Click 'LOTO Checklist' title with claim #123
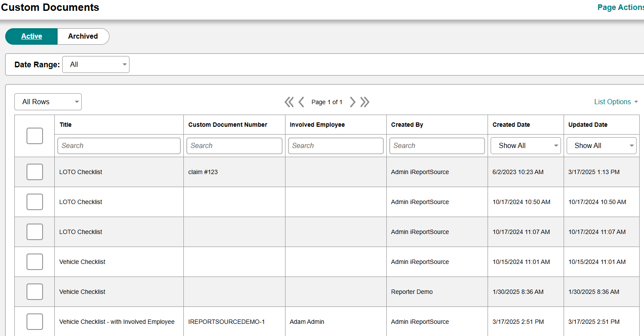The image size is (644, 336). (x=81, y=172)
